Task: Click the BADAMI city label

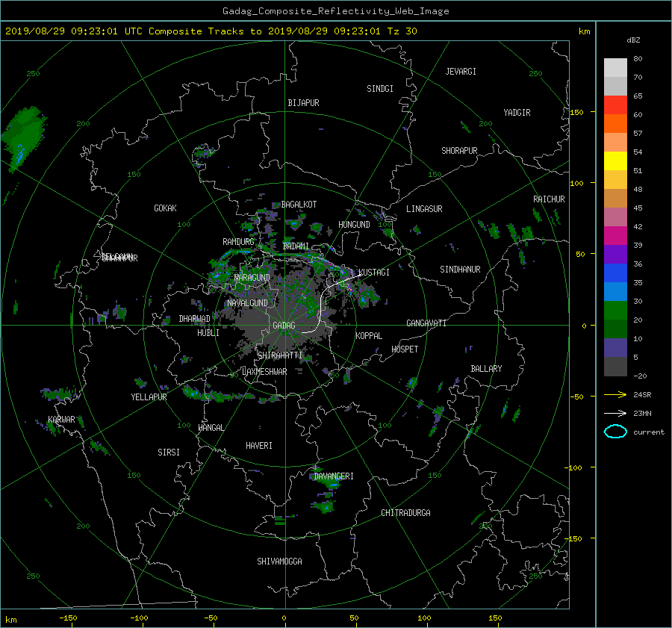Action: pos(296,246)
